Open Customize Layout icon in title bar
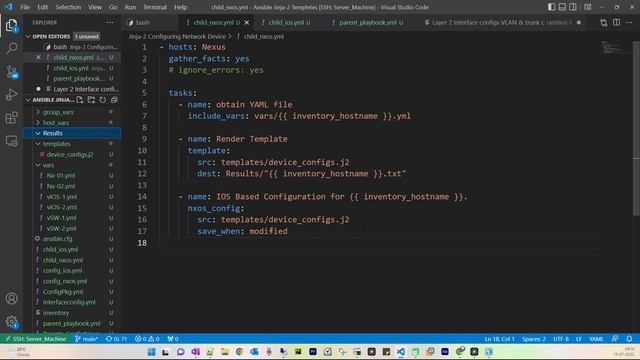The height and width of the screenshot is (360, 640). point(588,7)
